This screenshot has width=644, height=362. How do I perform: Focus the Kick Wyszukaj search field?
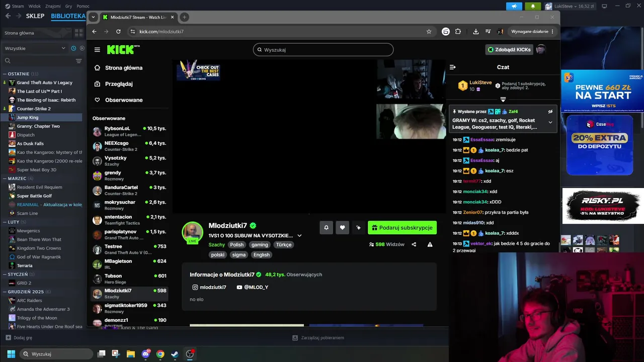coord(323,50)
